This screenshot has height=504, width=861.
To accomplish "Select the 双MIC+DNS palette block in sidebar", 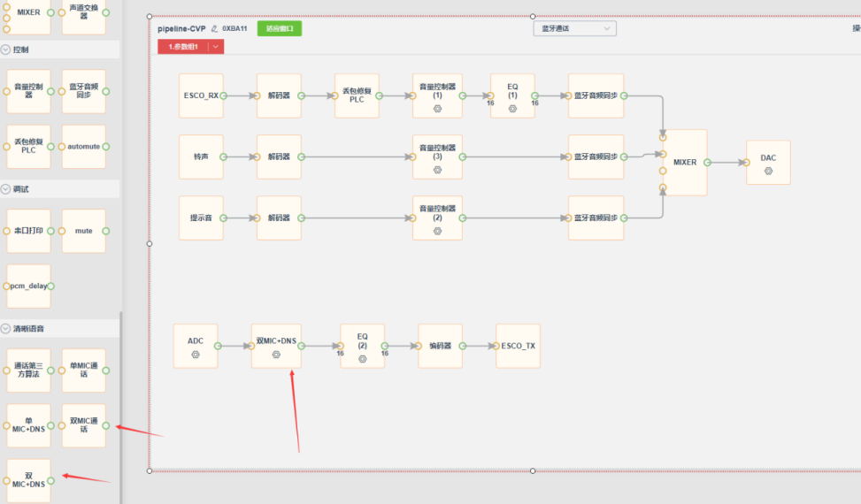I will click(x=28, y=480).
